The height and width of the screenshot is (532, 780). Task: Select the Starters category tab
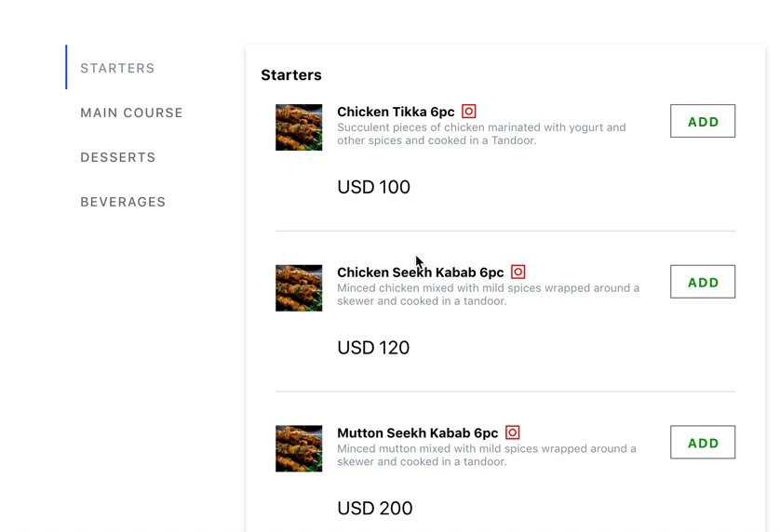[x=117, y=68]
